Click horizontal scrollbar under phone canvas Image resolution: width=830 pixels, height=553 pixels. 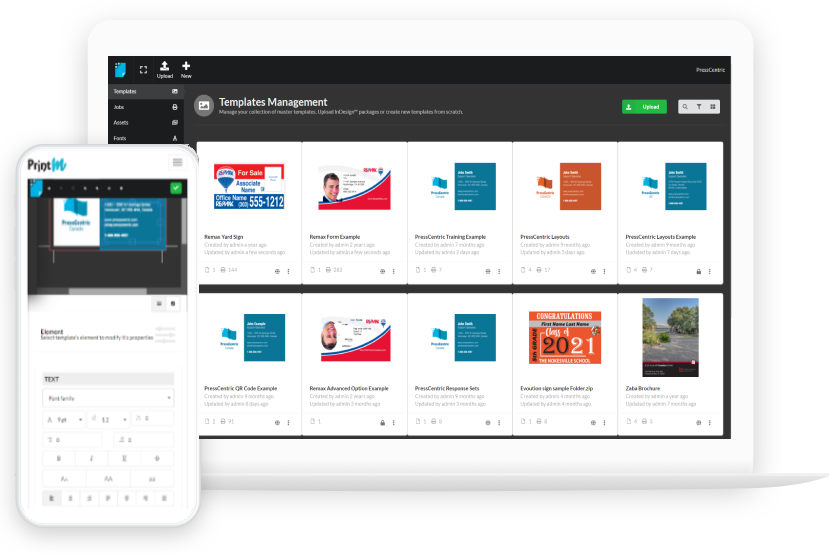coord(107,291)
